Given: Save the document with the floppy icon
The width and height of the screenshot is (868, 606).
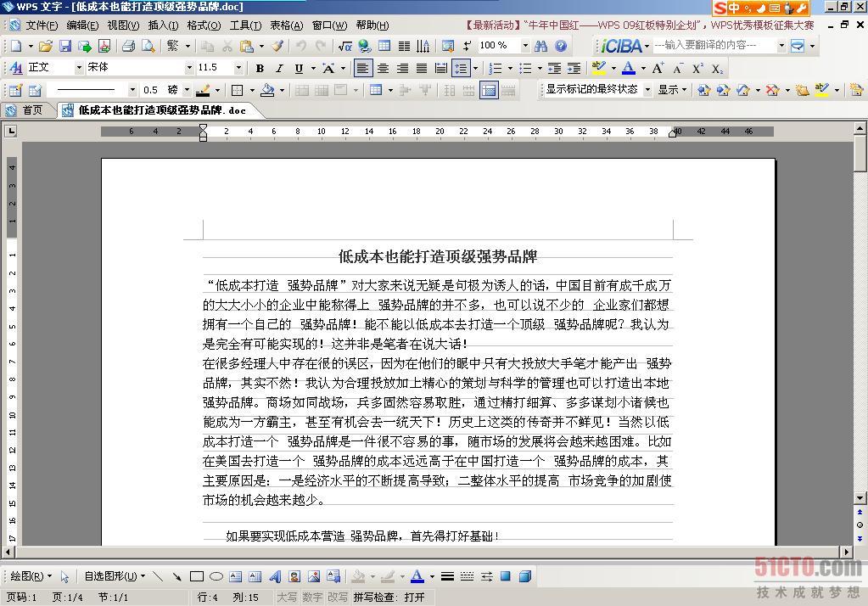Looking at the screenshot, I should [x=64, y=46].
